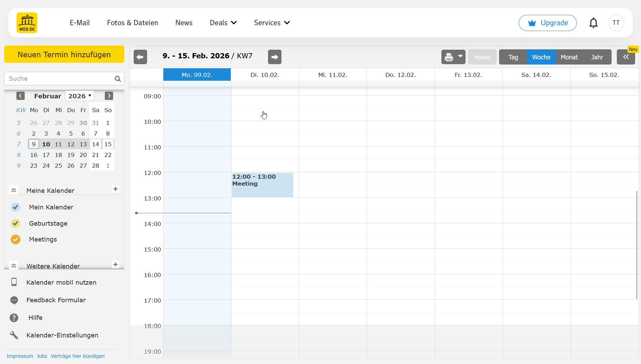Toggle Mein Kalender visibility checkbox
This screenshot has width=641, height=364.
pyautogui.click(x=16, y=207)
